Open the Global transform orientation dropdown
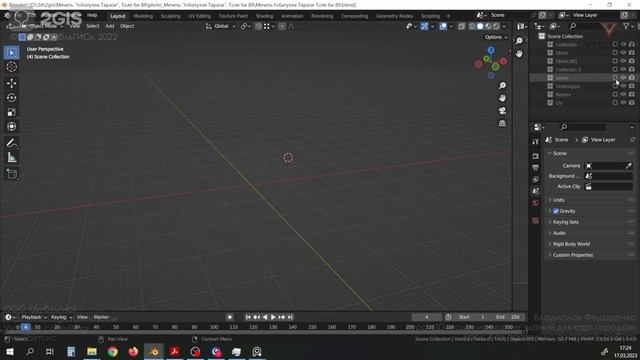 221,26
